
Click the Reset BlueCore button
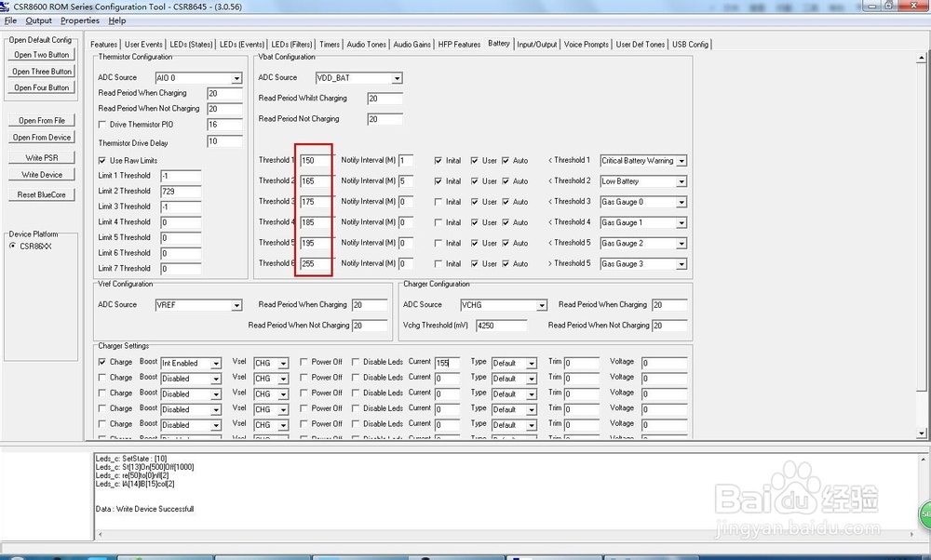pos(42,194)
